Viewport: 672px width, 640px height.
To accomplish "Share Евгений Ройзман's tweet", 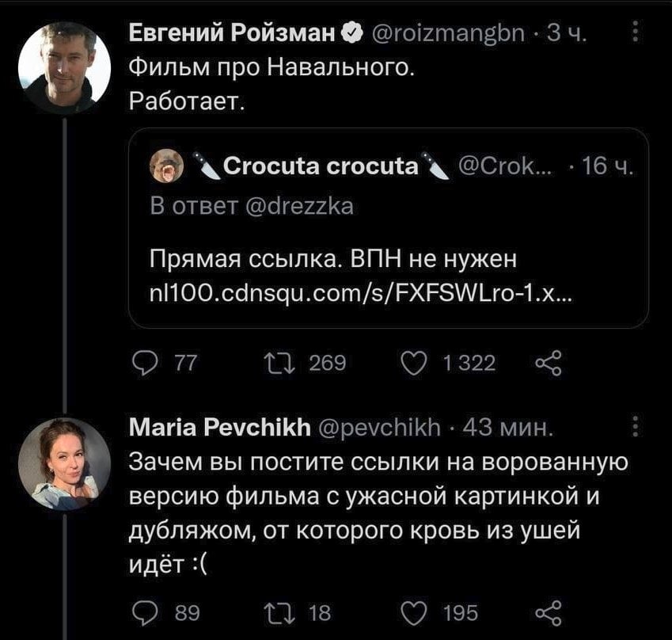I will (x=548, y=364).
